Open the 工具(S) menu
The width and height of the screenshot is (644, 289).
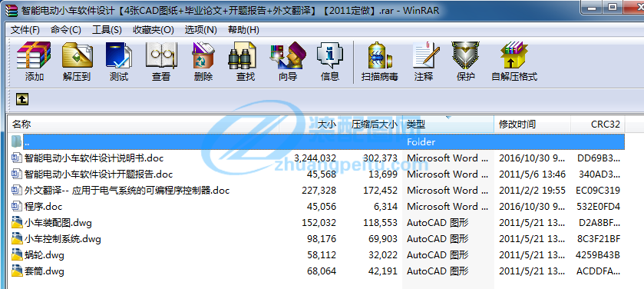[107, 30]
